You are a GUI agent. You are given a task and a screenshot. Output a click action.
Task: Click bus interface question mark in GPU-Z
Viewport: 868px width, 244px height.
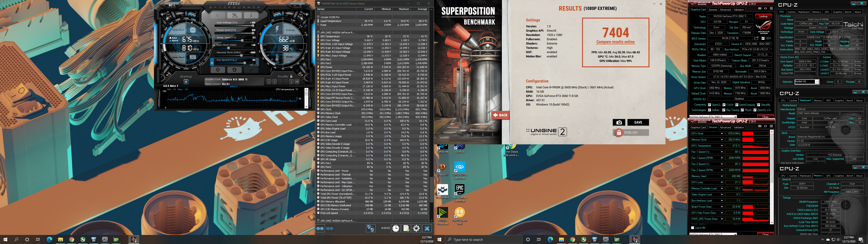pos(772,49)
